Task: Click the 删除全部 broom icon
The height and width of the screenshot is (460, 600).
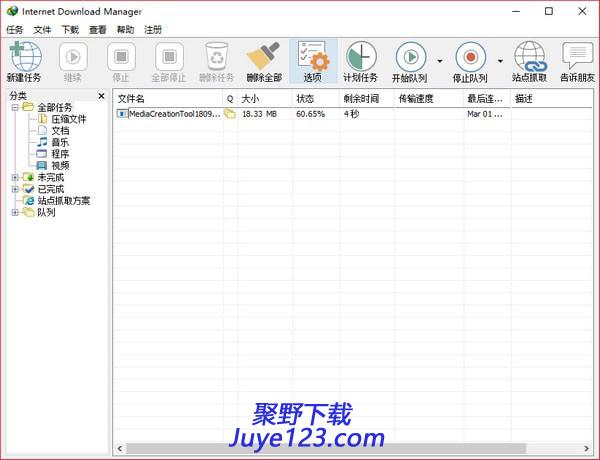Action: tap(264, 56)
